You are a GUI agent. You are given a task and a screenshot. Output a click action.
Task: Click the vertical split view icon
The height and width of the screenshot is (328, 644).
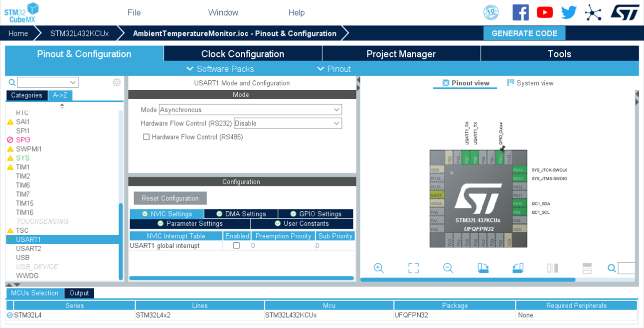point(552,268)
